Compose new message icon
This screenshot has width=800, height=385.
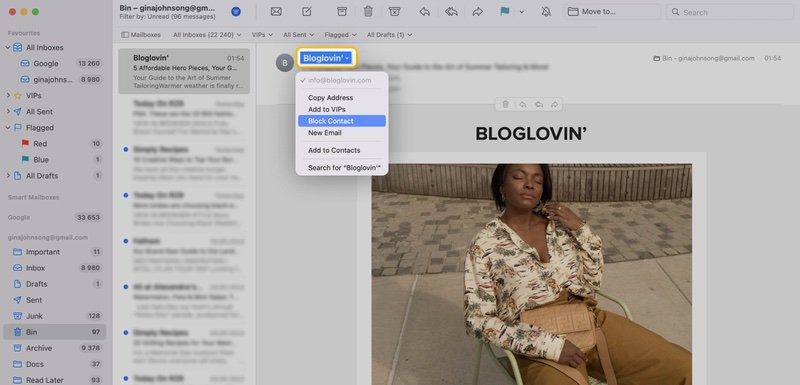(307, 11)
